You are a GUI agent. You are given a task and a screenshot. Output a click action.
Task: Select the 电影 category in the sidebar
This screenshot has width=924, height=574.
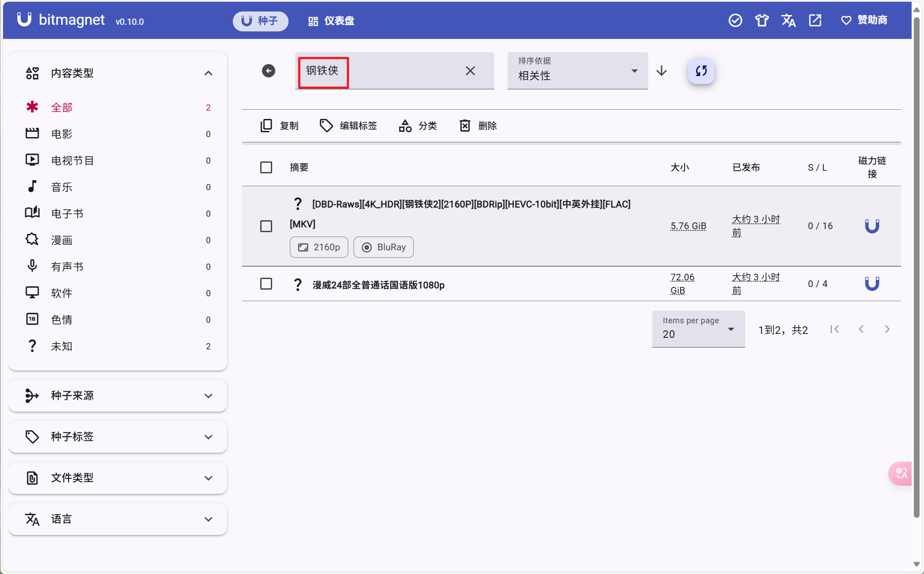pyautogui.click(x=62, y=134)
